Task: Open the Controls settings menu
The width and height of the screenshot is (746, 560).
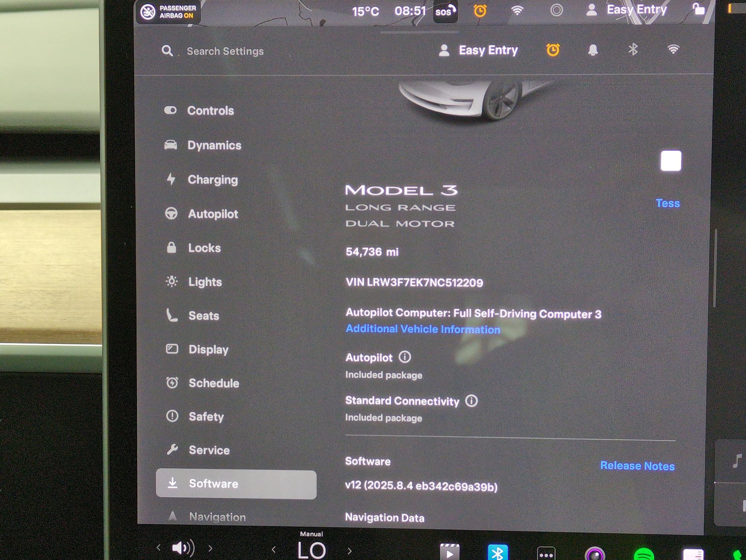Action: pos(199,110)
